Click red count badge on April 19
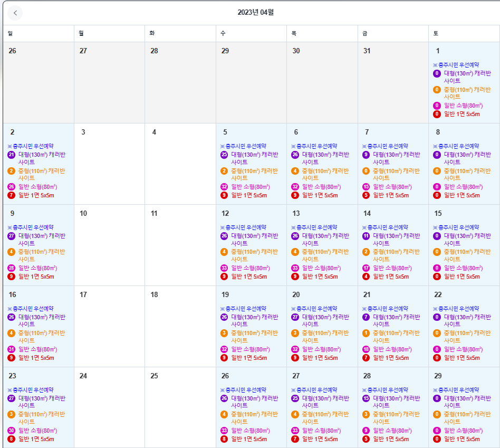 tap(224, 358)
